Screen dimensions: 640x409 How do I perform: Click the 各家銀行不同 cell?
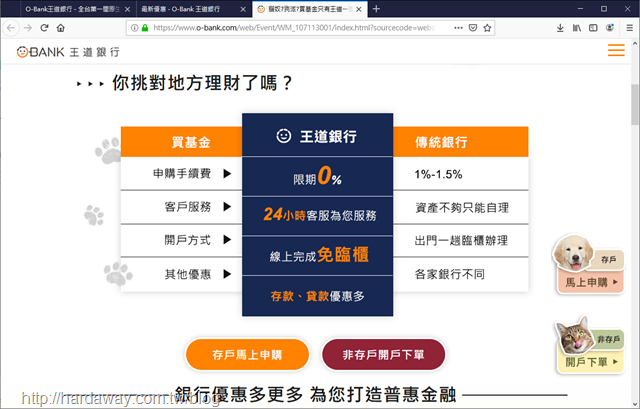pyautogui.click(x=461, y=274)
